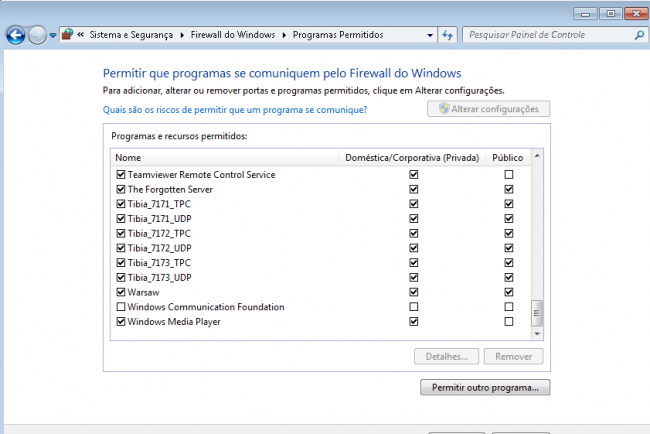Toggle Tibia_7171_TPC name checkbox
Screen dimensions: 650x434
[x=121, y=204]
